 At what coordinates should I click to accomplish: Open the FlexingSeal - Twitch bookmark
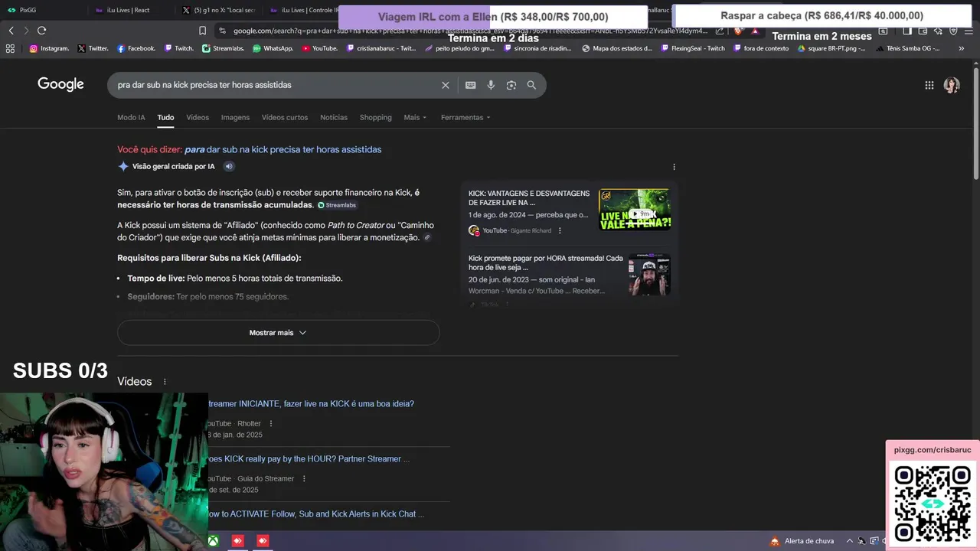[x=692, y=48]
